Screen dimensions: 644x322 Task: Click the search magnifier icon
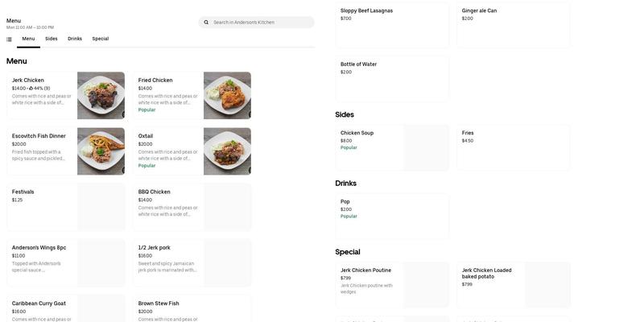(206, 23)
